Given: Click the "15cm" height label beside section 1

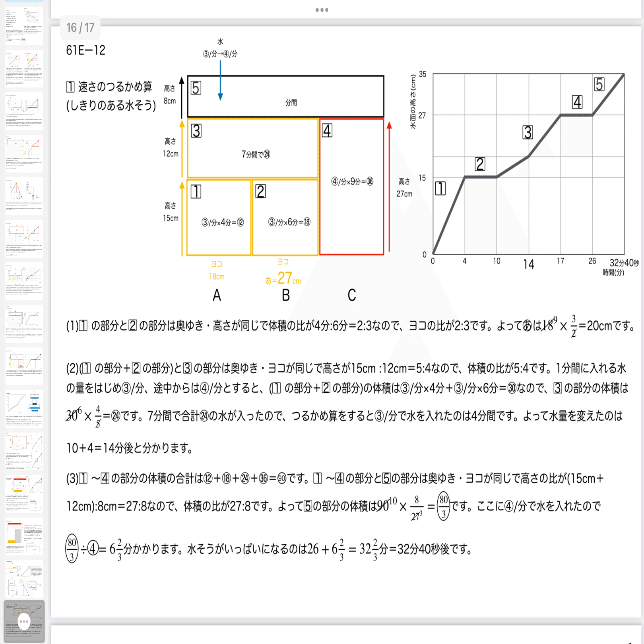Looking at the screenshot, I should [x=171, y=218].
